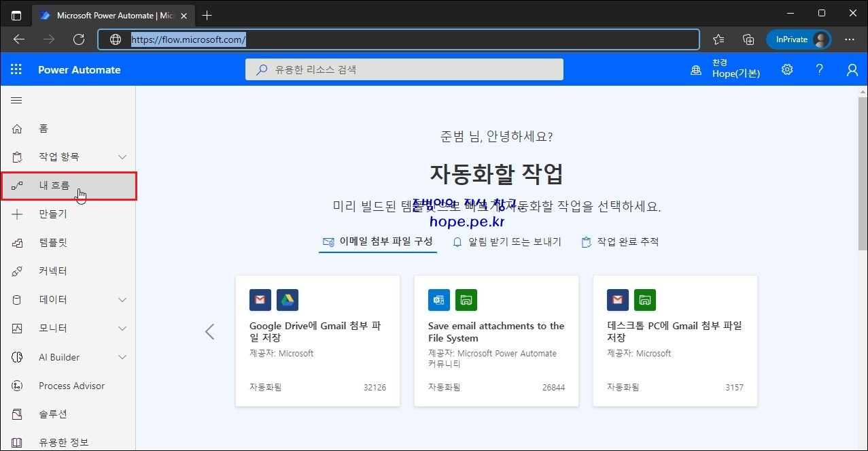
Task: Open 커넥터 in the sidebar
Action: click(69, 271)
